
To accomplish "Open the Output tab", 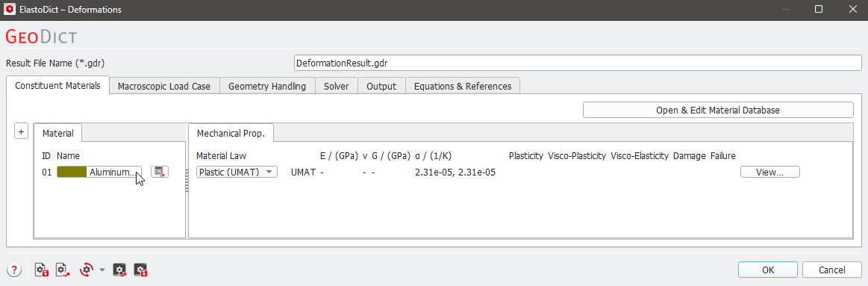I will 381,87.
